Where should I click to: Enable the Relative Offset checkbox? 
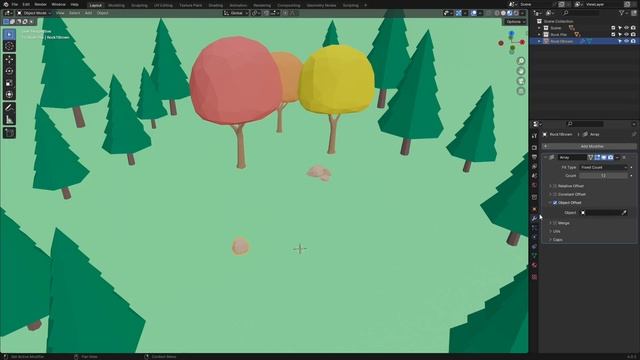(555, 186)
